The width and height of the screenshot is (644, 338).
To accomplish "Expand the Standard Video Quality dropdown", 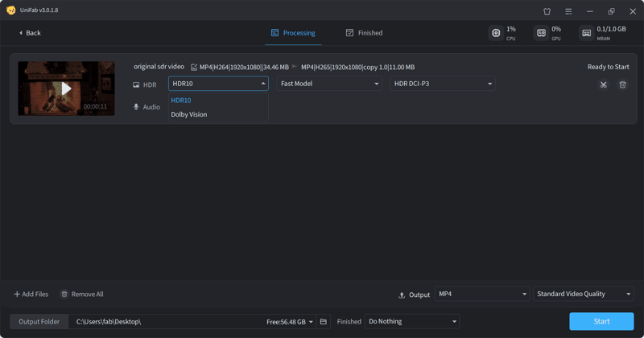I will click(583, 295).
